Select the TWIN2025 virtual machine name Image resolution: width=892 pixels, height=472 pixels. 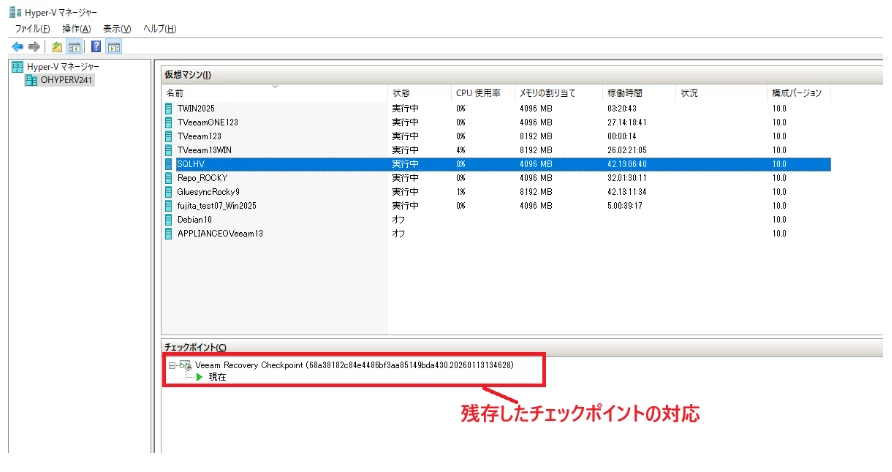(196, 108)
